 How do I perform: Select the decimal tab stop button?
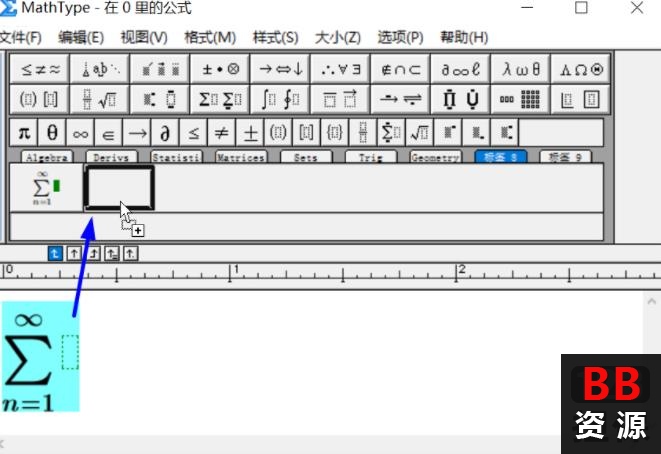[131, 253]
